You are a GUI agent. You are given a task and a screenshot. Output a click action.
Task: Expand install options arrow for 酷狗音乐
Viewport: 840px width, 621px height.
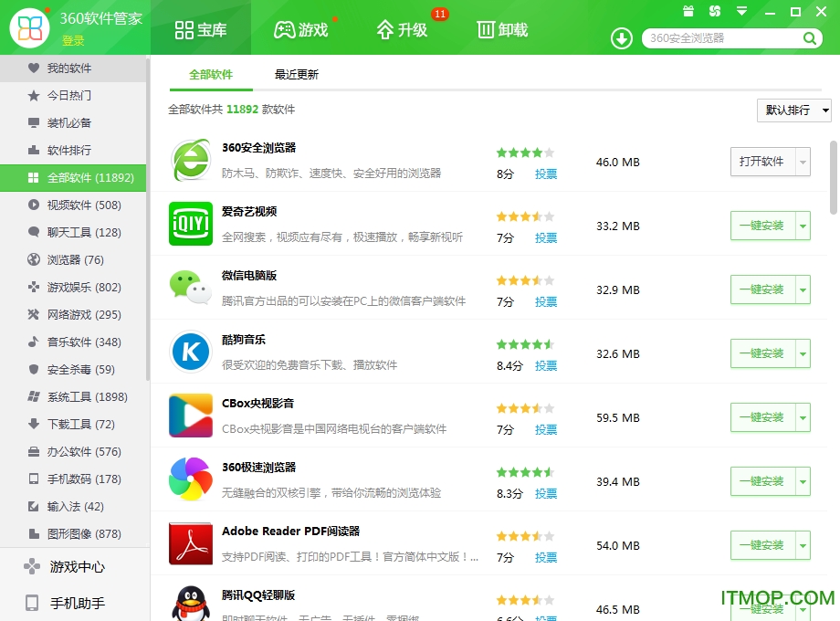pos(803,353)
